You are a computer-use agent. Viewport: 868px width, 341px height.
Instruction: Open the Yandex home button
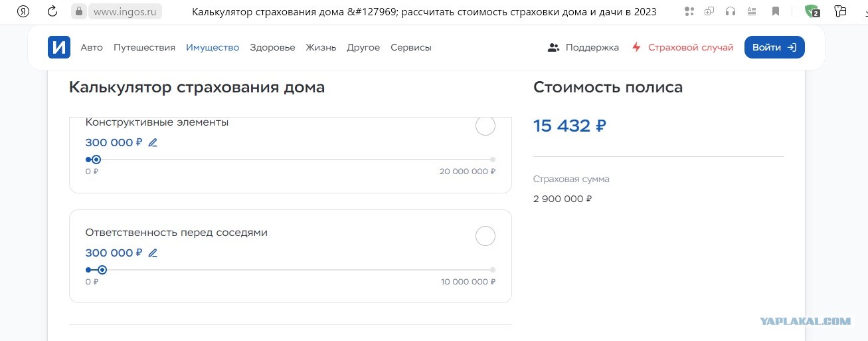coord(23,11)
